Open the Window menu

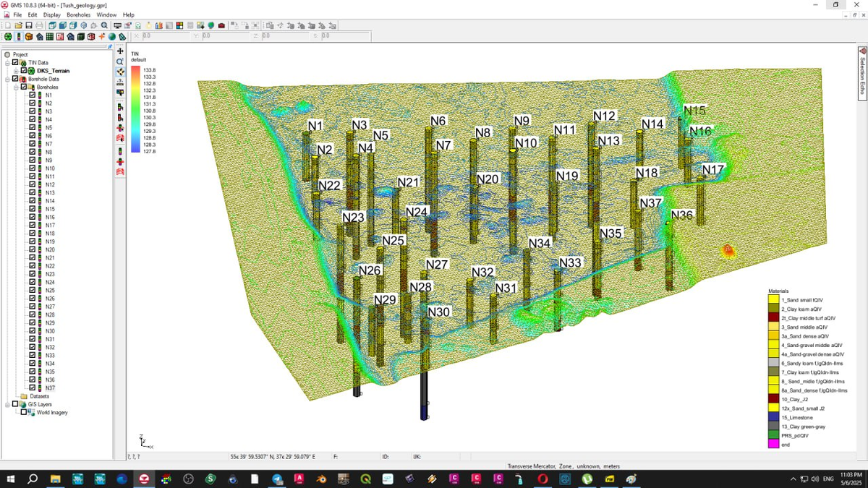coord(106,14)
